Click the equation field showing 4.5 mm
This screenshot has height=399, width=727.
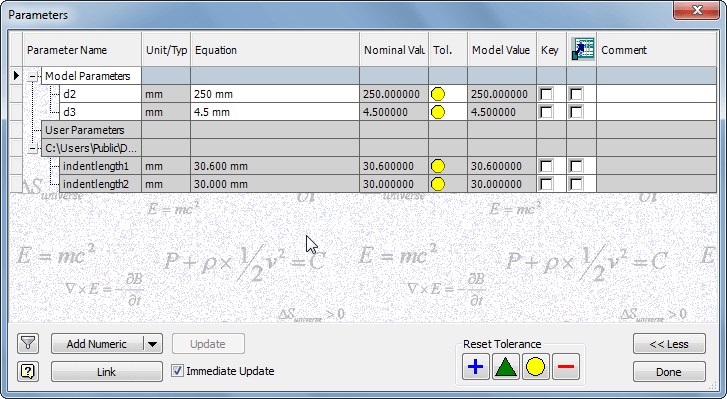275,112
